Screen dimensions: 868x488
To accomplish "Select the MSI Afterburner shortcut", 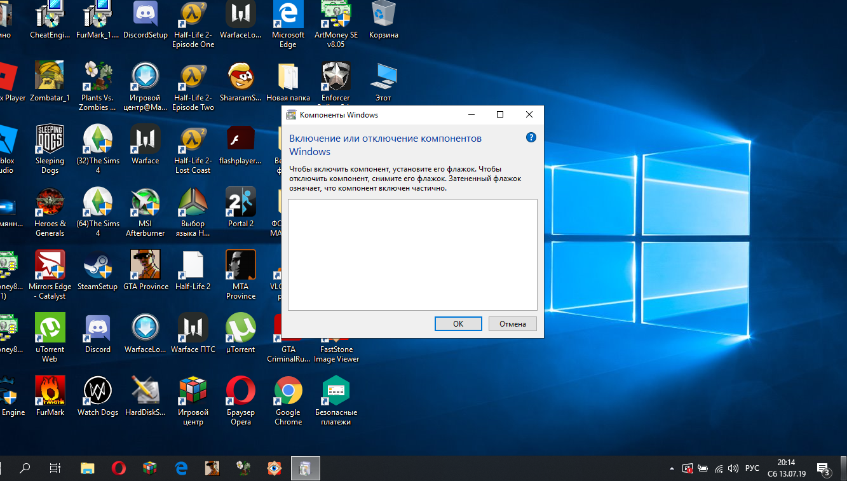I will pyautogui.click(x=146, y=212).
